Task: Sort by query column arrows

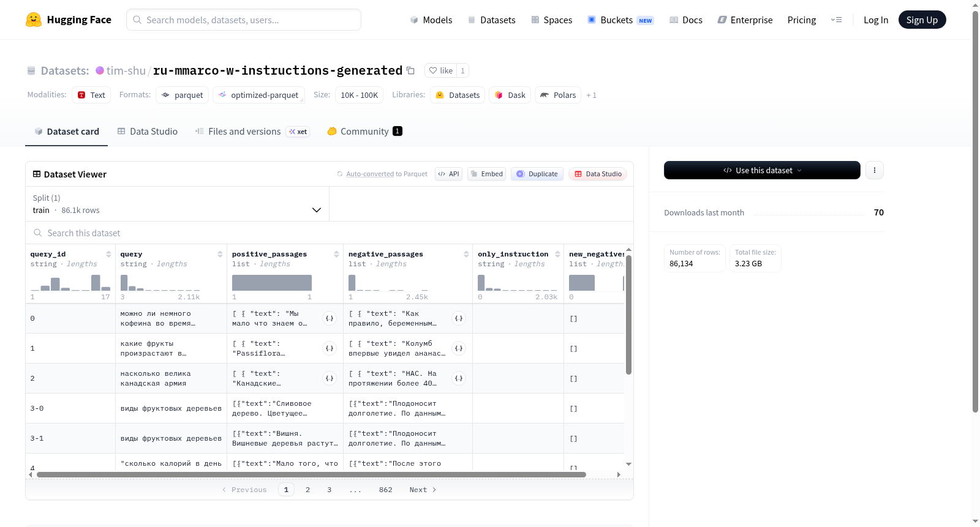Action: (220, 254)
